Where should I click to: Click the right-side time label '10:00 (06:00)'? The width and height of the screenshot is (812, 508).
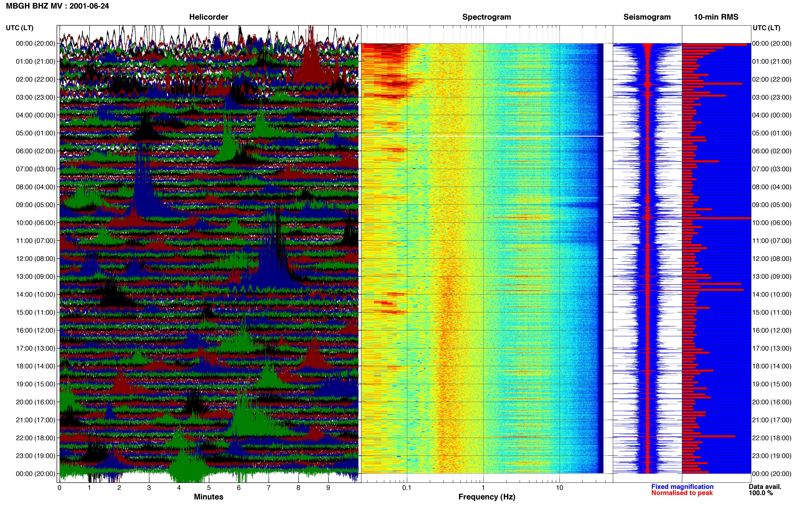772,223
